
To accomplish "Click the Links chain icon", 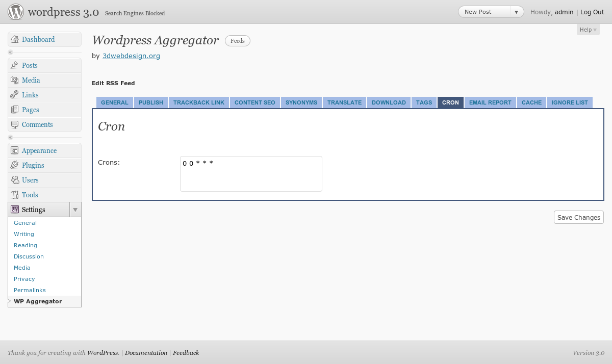I will pyautogui.click(x=15, y=95).
